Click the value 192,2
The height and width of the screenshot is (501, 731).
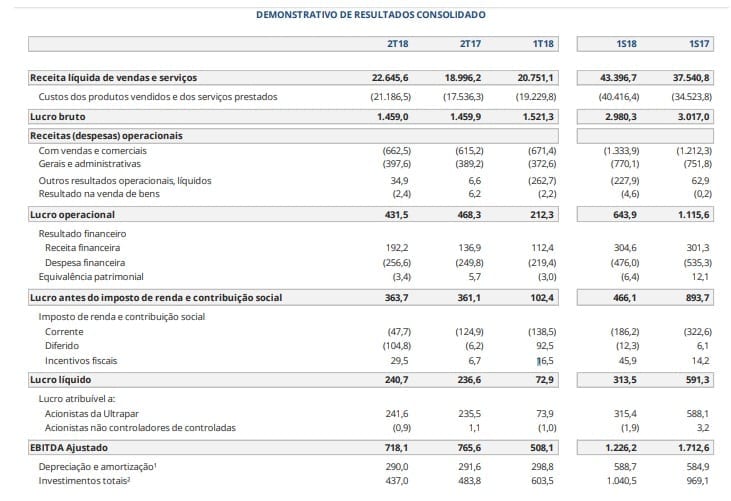(397, 247)
